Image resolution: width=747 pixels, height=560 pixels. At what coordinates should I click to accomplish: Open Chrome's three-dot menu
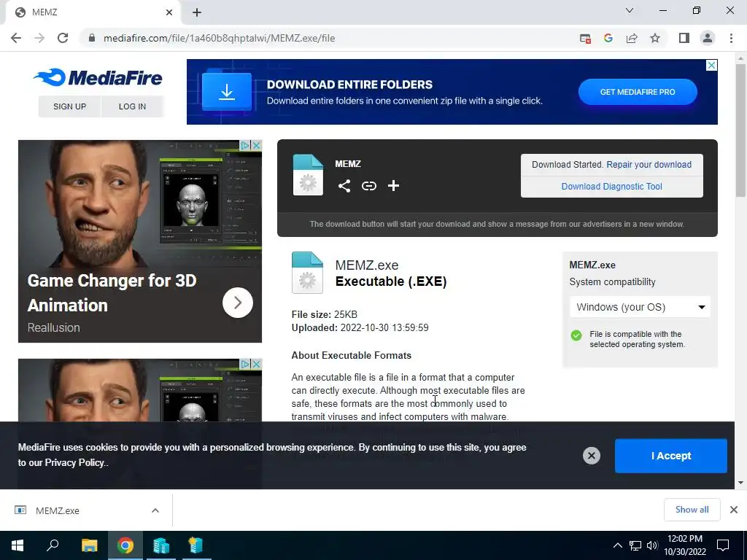(731, 38)
